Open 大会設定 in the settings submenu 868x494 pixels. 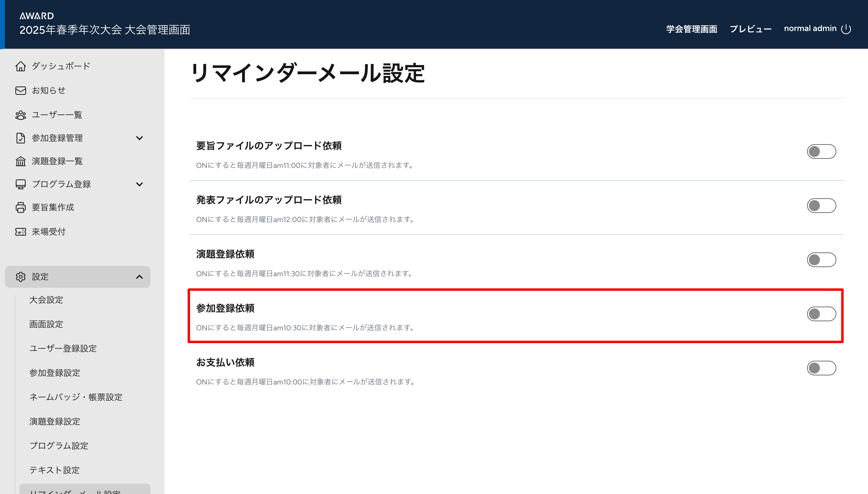point(46,300)
